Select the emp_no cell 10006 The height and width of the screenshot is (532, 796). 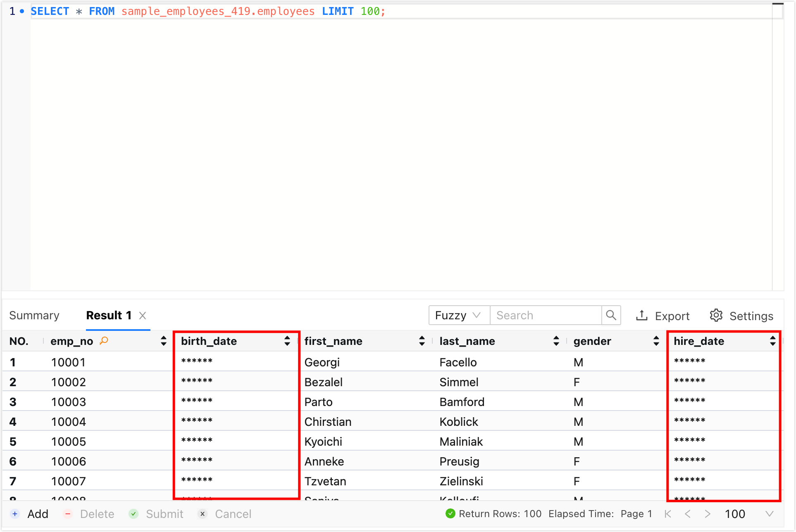(x=68, y=461)
